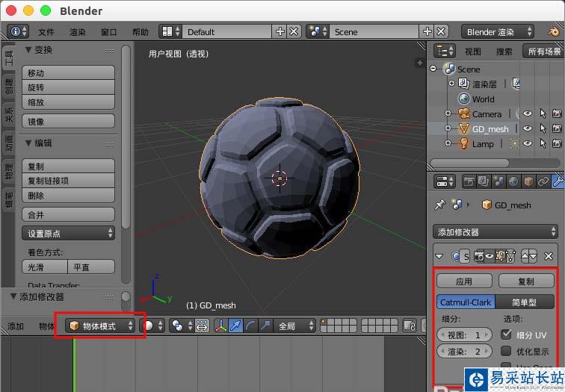Click the pivot point selector icon

click(178, 326)
